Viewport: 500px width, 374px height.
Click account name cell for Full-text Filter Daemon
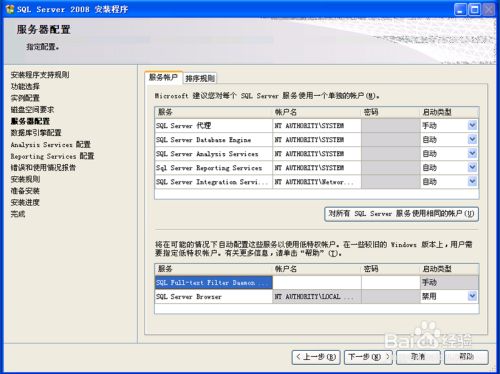click(x=317, y=283)
